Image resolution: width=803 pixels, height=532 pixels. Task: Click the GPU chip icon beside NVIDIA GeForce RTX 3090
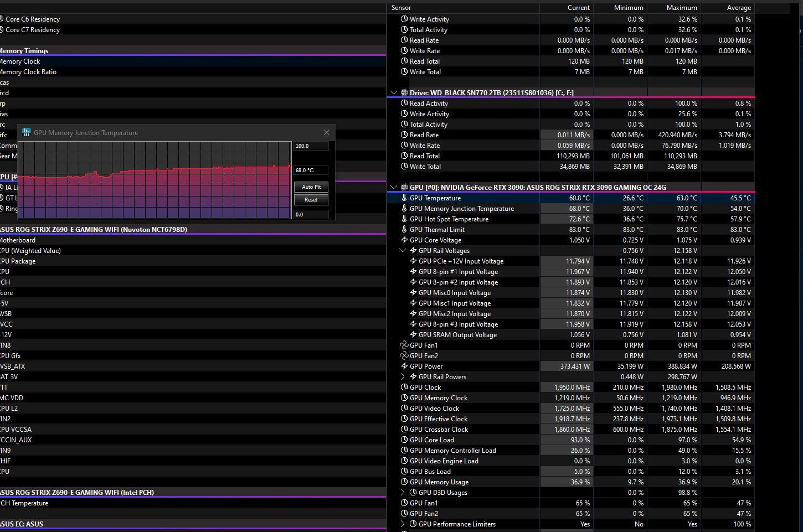404,188
